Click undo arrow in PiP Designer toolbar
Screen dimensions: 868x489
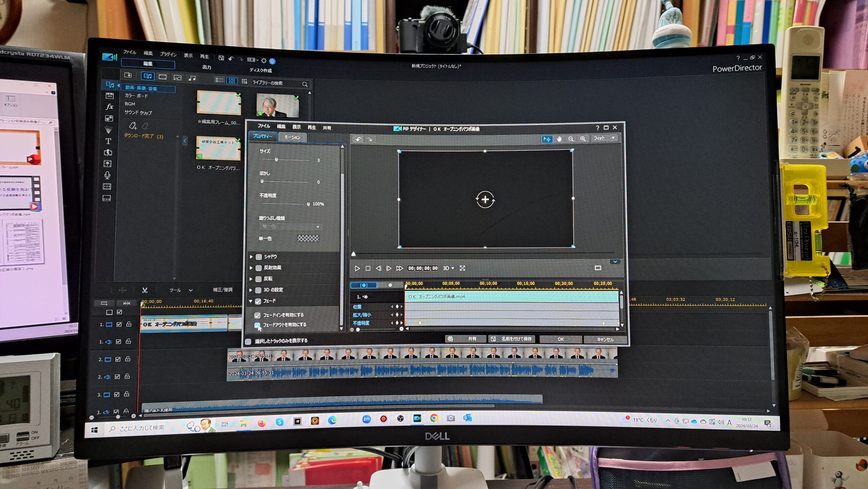(358, 139)
